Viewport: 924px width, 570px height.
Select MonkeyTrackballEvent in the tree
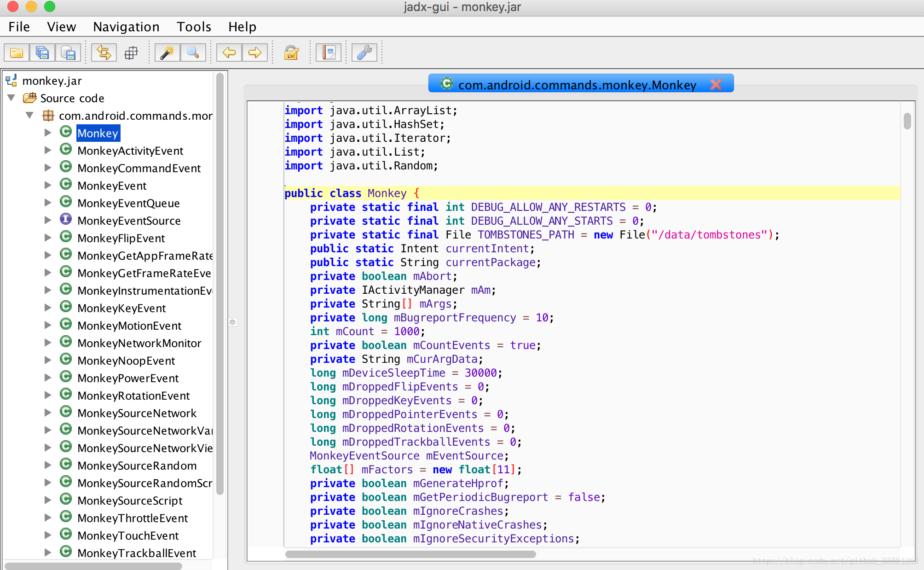[x=137, y=553]
